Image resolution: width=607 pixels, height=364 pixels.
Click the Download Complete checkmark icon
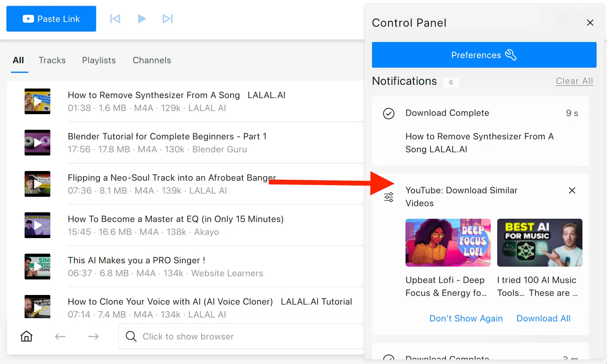388,113
